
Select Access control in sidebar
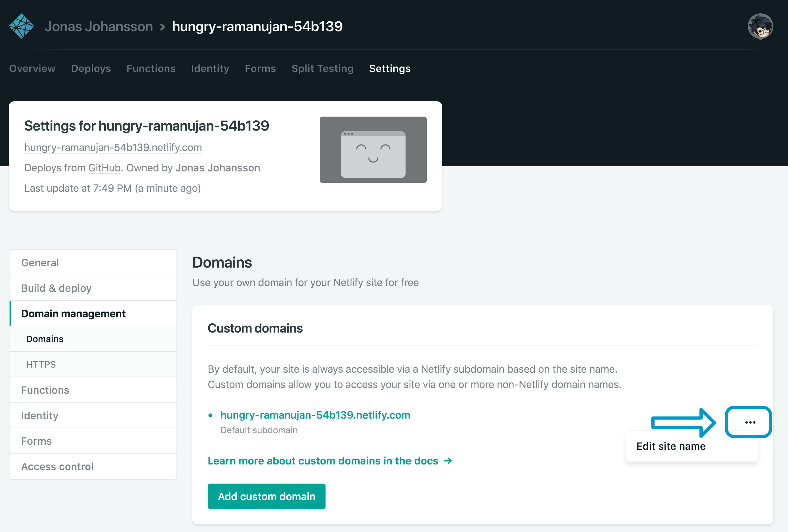[93, 466]
